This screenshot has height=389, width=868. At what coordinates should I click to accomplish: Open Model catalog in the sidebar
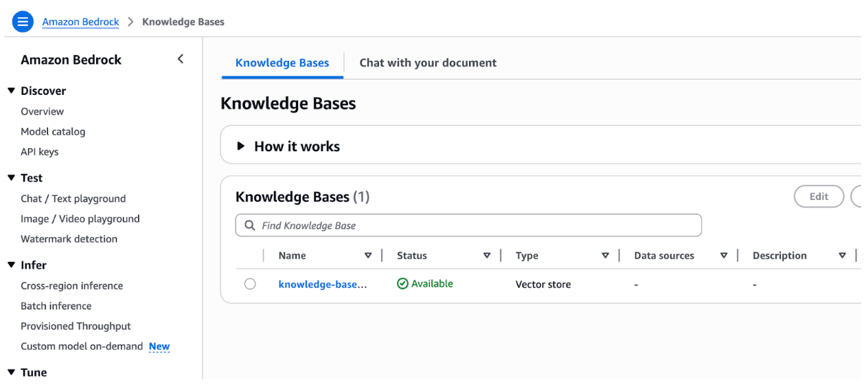tap(53, 131)
